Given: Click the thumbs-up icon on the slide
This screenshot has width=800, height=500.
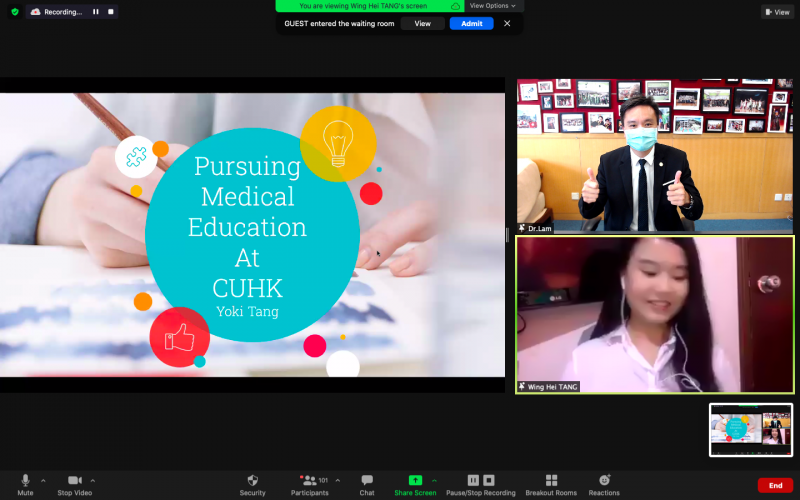Looking at the screenshot, I should 179,337.
